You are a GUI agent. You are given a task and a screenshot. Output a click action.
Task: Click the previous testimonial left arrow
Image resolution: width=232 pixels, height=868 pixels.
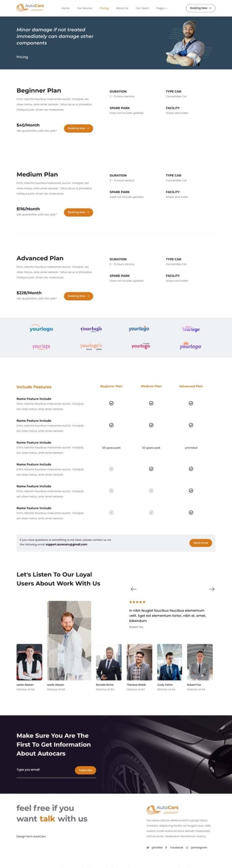coord(134,589)
